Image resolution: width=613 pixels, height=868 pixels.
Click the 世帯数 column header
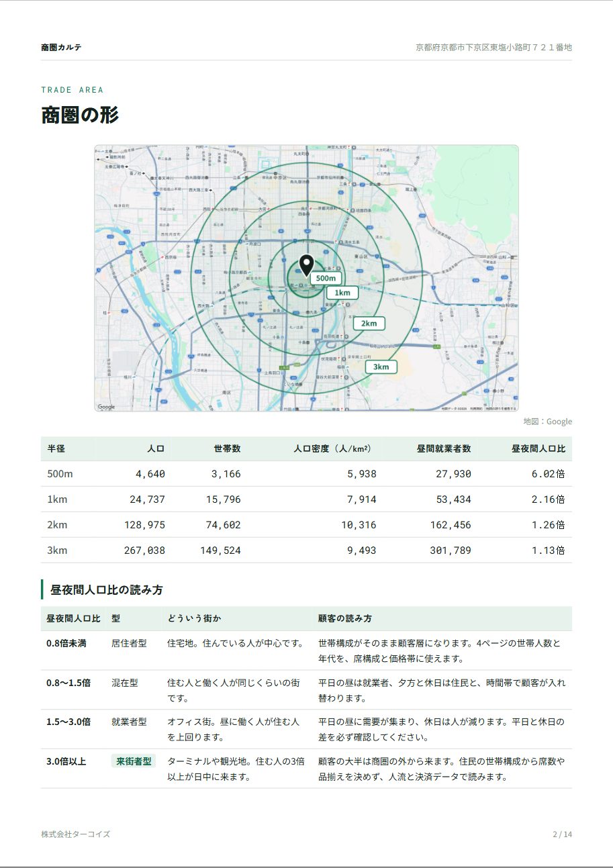pos(227,448)
